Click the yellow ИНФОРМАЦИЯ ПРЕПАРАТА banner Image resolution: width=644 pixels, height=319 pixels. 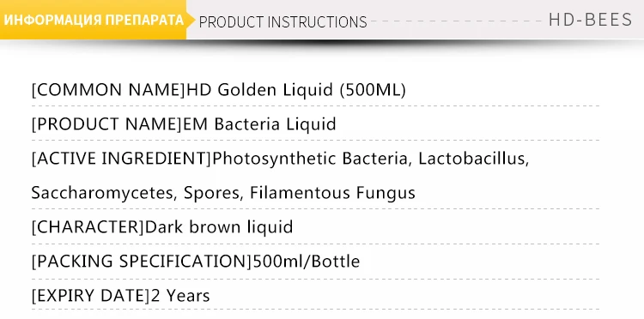tap(94, 20)
